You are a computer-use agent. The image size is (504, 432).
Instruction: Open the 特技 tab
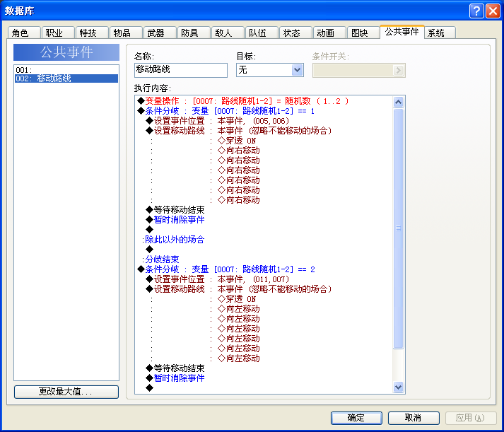(x=93, y=33)
